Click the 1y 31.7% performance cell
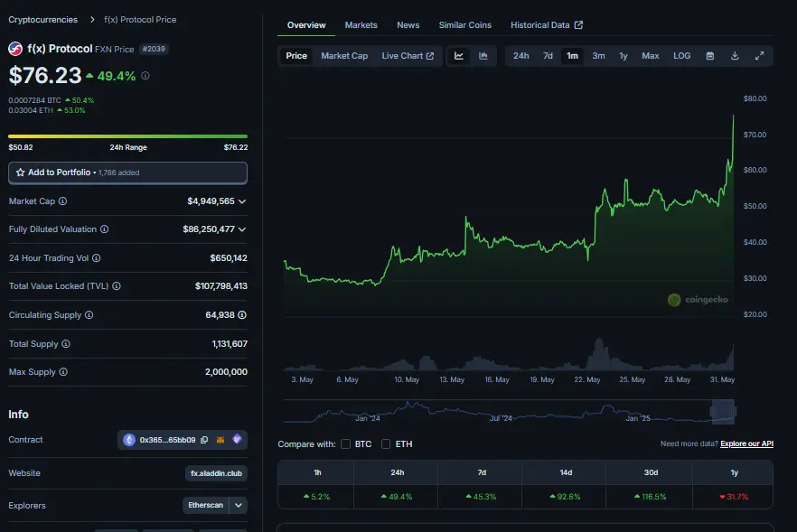797x532 pixels. [x=734, y=497]
